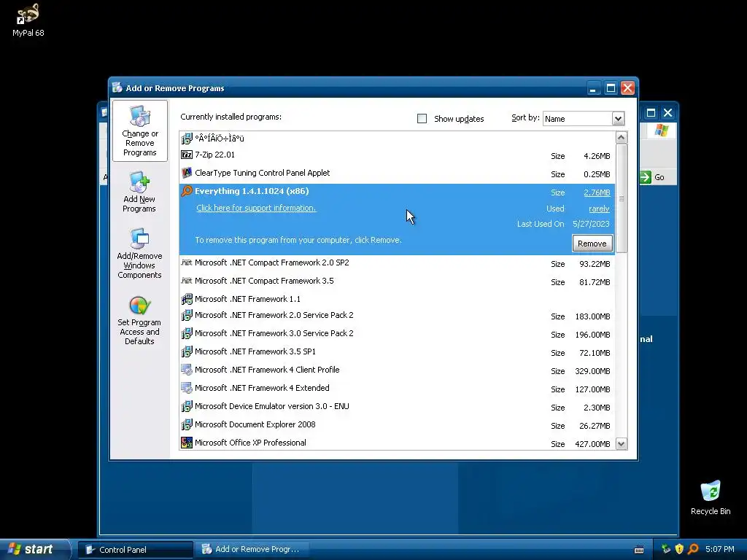Viewport: 747px width, 560px height.
Task: Select Change or Remove Programs sidebar icon
Action: [139, 131]
